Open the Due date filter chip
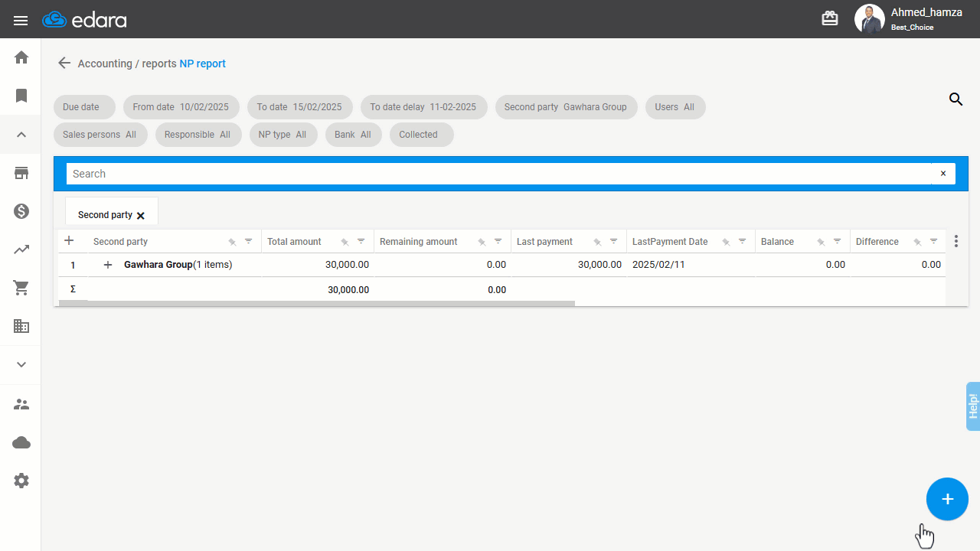 coord(84,107)
